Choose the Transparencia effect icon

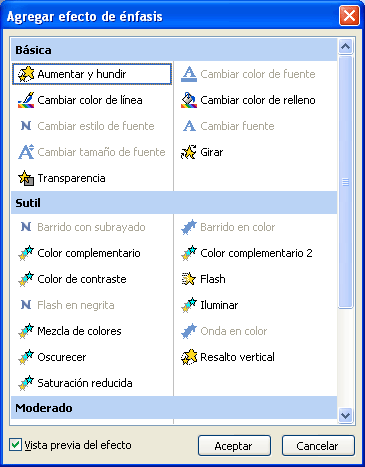click(26, 178)
